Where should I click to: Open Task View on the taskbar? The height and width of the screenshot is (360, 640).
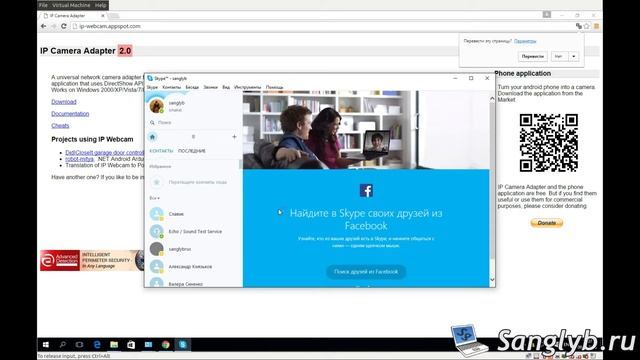click(x=80, y=345)
